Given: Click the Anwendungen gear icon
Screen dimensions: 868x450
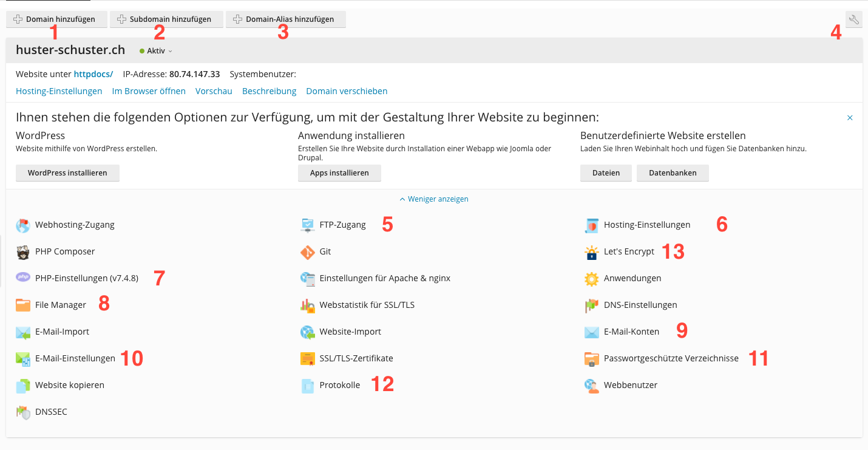Looking at the screenshot, I should click(591, 279).
